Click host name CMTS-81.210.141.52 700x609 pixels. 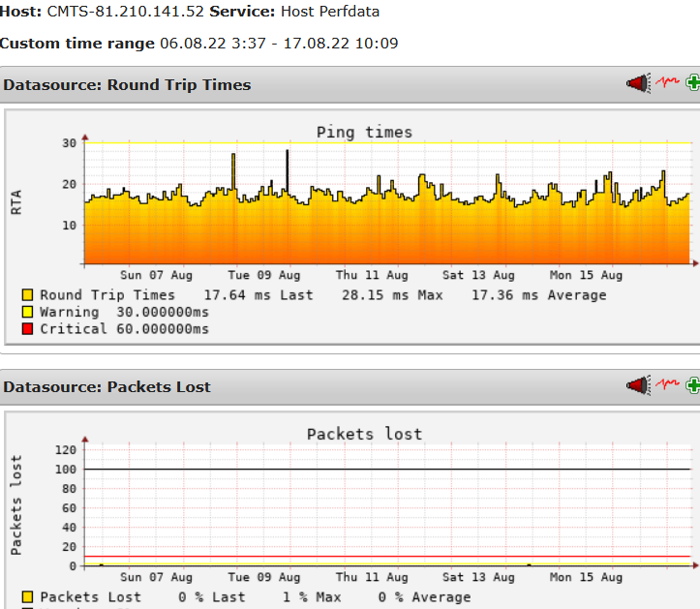click(x=126, y=12)
